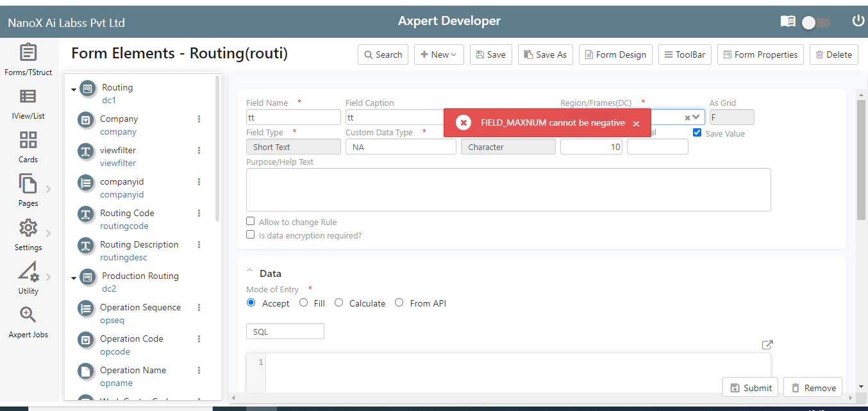Expand the Pages sidebar submenu arrow
The width and height of the screenshot is (868, 411).
pos(48,189)
